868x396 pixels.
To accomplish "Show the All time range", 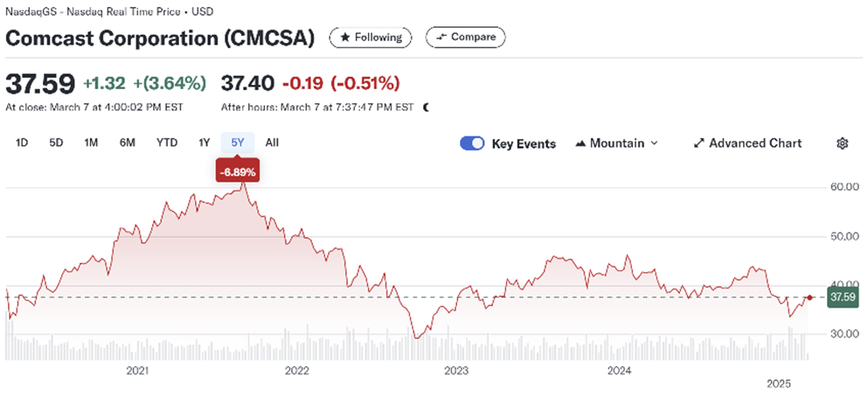I will click(x=272, y=142).
